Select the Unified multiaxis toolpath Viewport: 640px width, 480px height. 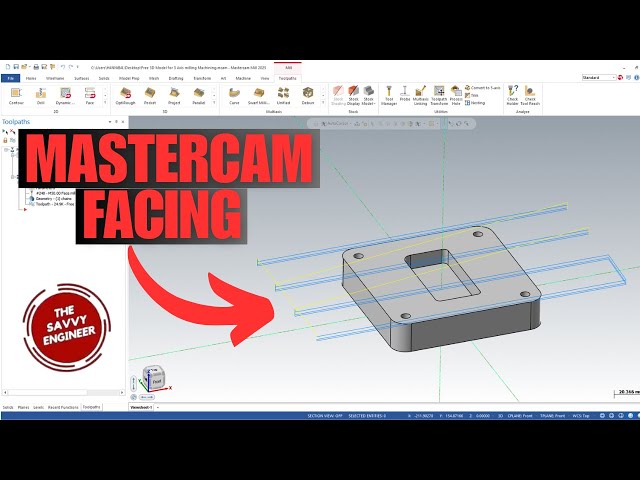283,96
